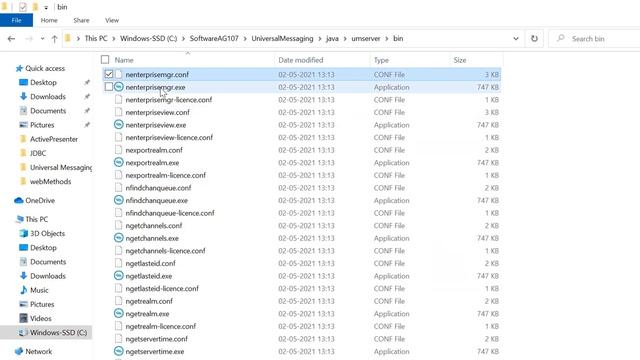Open OneDrive in navigation pane
The image size is (640, 360).
[x=40, y=200]
